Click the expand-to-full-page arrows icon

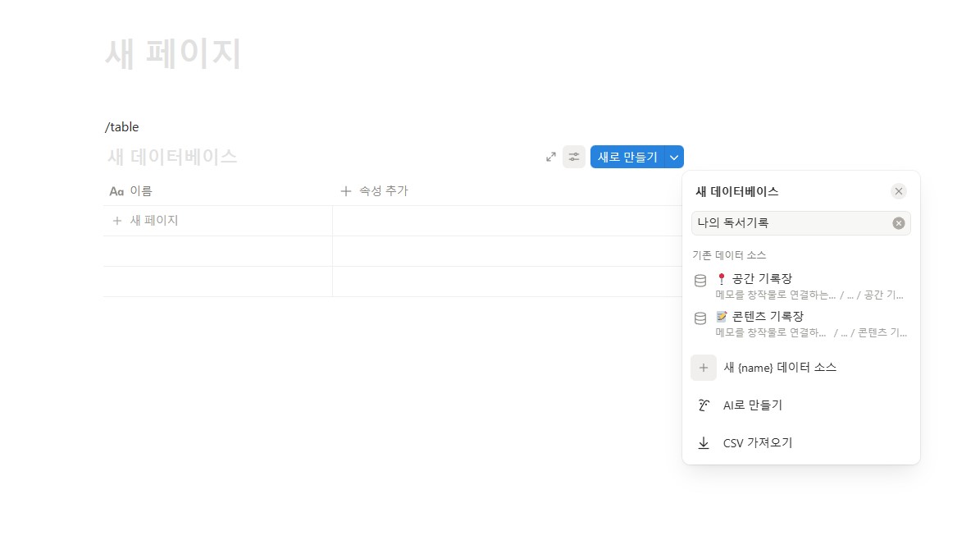[x=550, y=157]
